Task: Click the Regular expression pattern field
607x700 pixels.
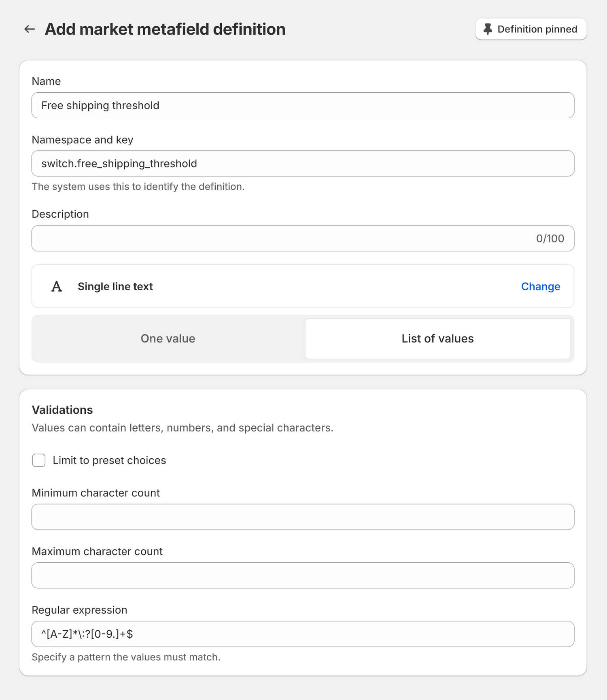Action: pyautogui.click(x=303, y=634)
